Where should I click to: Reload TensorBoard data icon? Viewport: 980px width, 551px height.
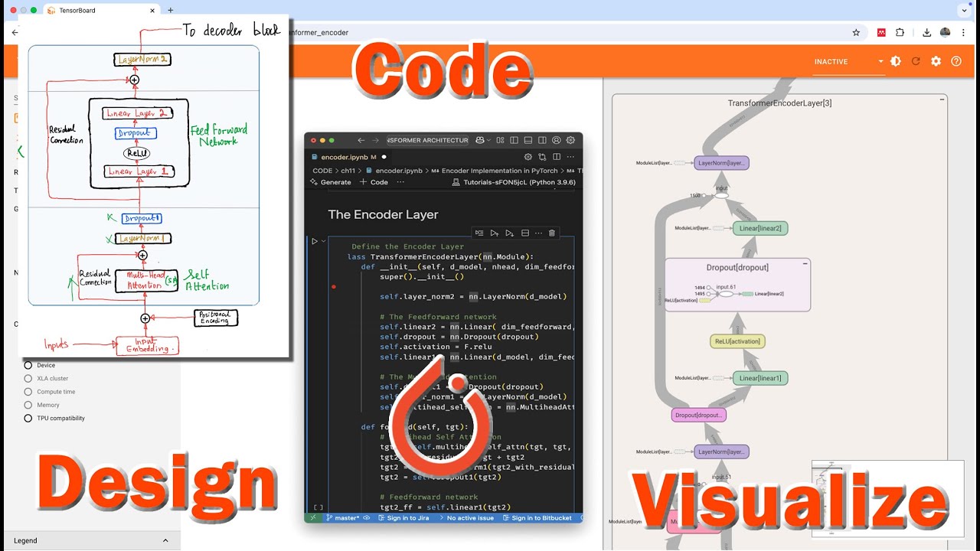tap(916, 61)
